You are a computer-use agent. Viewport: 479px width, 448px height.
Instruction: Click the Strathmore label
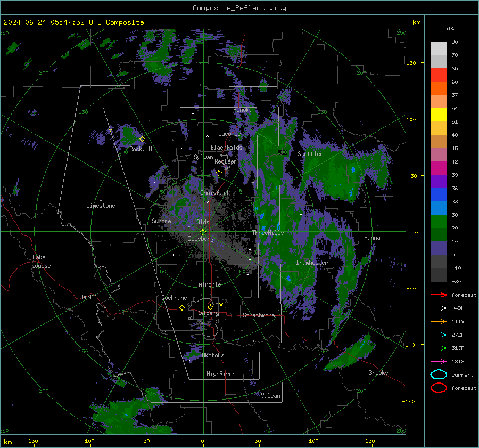[259, 315]
